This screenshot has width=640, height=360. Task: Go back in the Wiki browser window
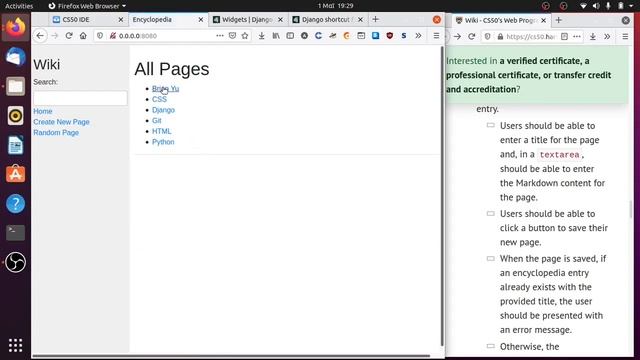(x=40, y=36)
